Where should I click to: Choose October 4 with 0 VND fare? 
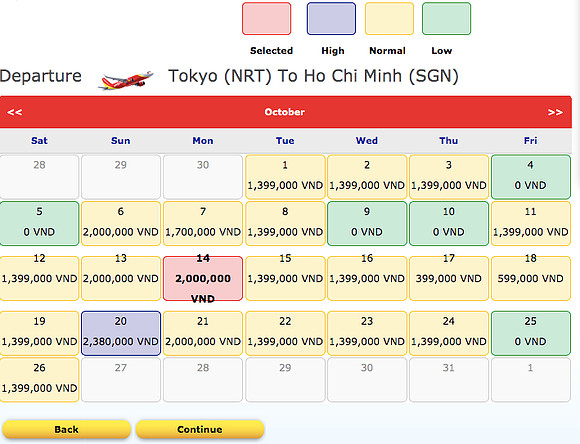(531, 177)
